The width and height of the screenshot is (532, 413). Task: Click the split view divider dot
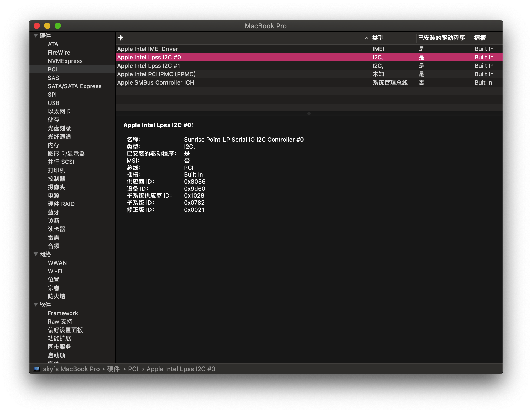tap(309, 113)
